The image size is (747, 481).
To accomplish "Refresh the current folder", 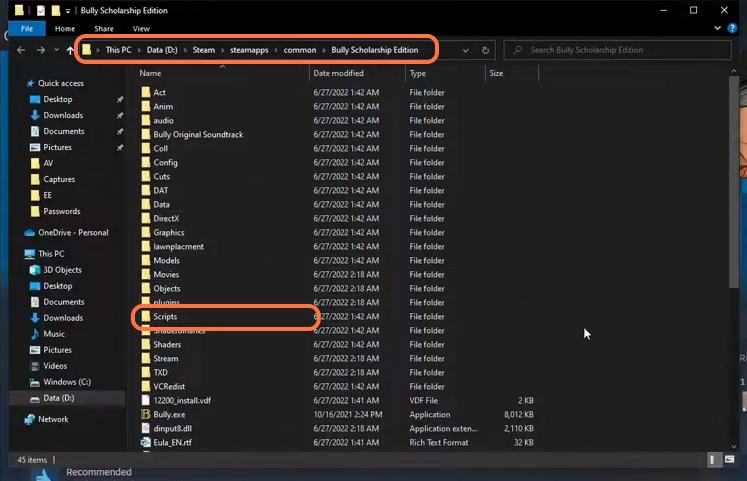I will tap(485, 50).
